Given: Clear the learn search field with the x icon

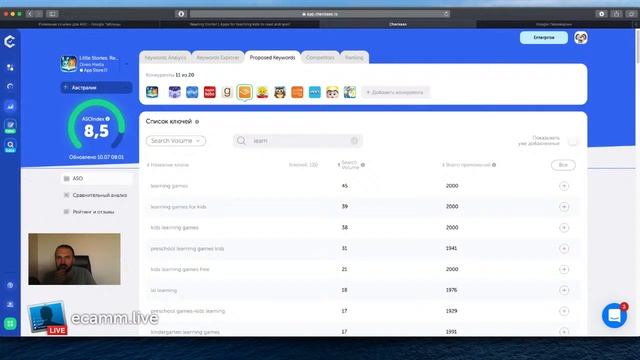Looking at the screenshot, I should pos(354,141).
